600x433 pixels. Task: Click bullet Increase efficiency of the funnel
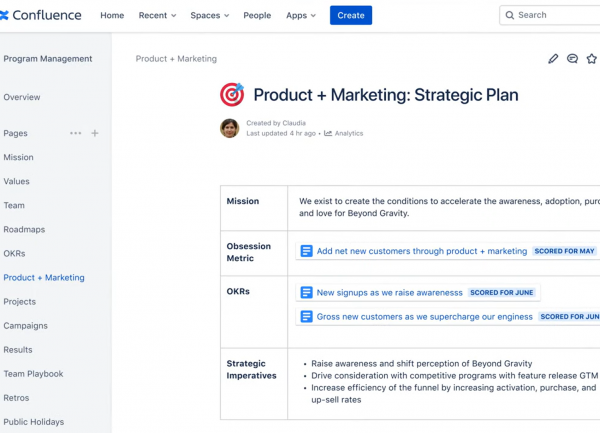[x=453, y=394]
